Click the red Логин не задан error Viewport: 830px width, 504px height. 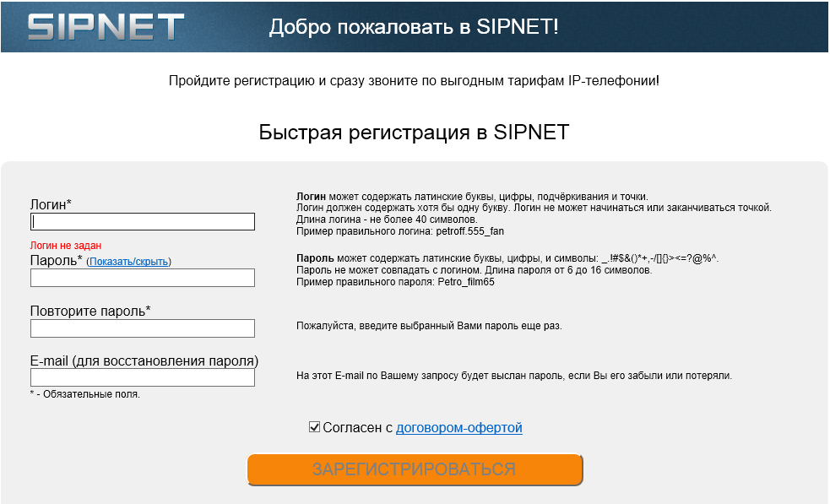(x=66, y=246)
